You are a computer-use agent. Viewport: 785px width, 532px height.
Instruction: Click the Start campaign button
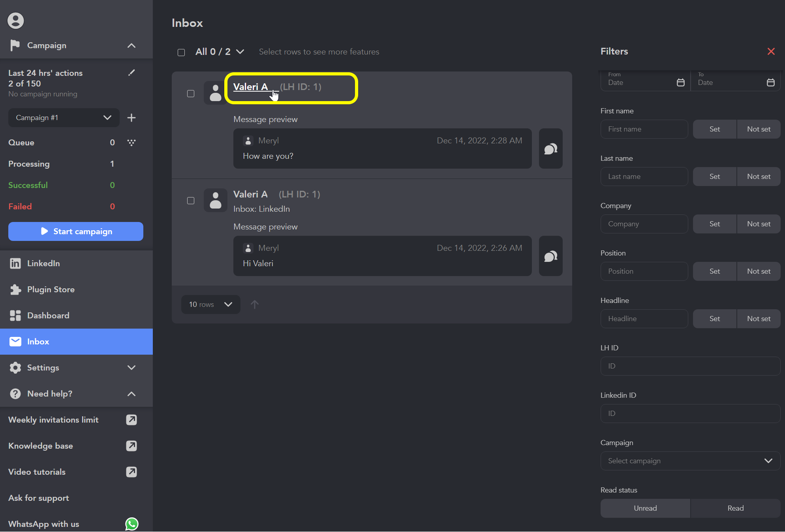point(76,231)
